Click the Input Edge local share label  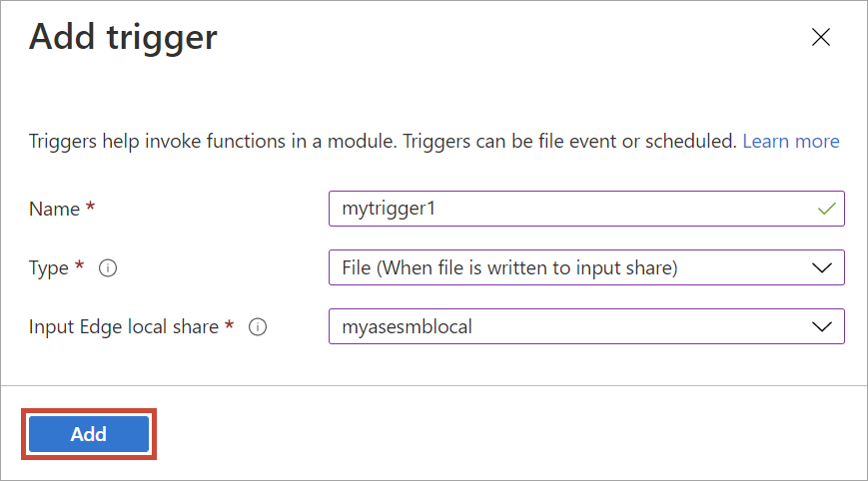(124, 326)
